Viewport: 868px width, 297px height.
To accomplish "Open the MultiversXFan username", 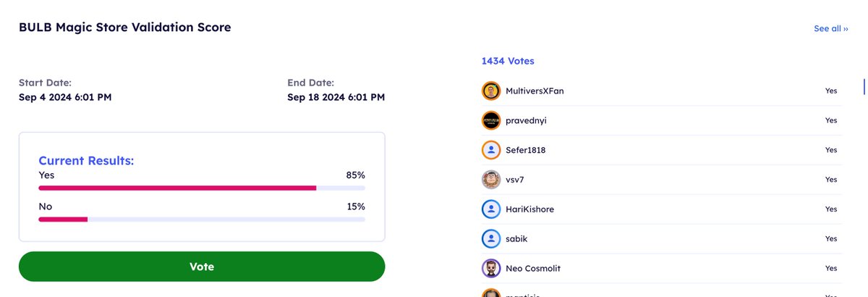I will coord(535,91).
